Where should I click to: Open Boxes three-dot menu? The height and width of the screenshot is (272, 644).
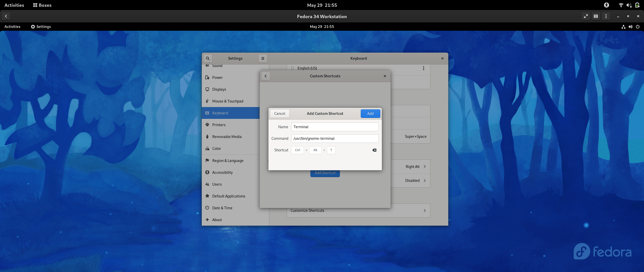click(606, 16)
